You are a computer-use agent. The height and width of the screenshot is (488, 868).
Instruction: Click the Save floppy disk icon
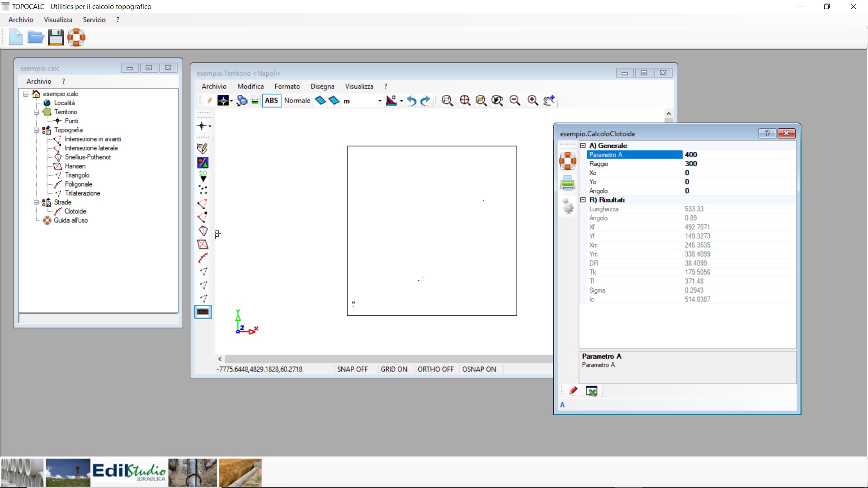tap(56, 38)
